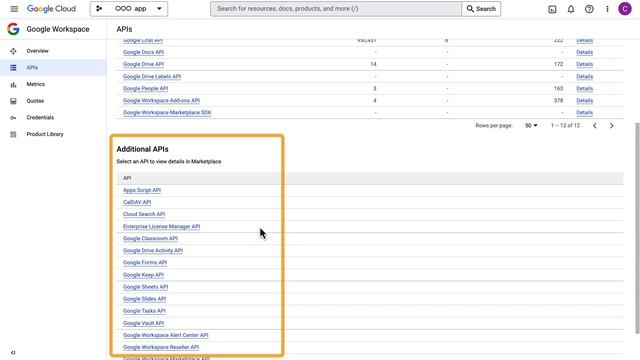Open the Google People API link

click(145, 89)
